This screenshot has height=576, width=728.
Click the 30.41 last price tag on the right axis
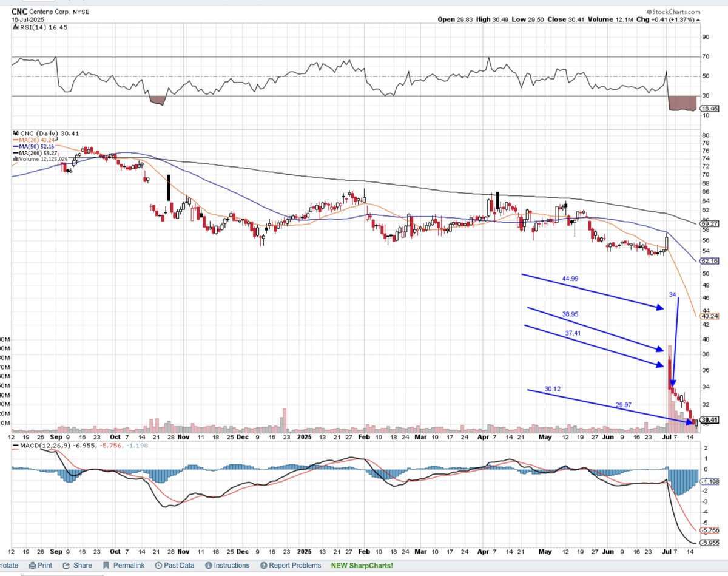click(x=709, y=419)
